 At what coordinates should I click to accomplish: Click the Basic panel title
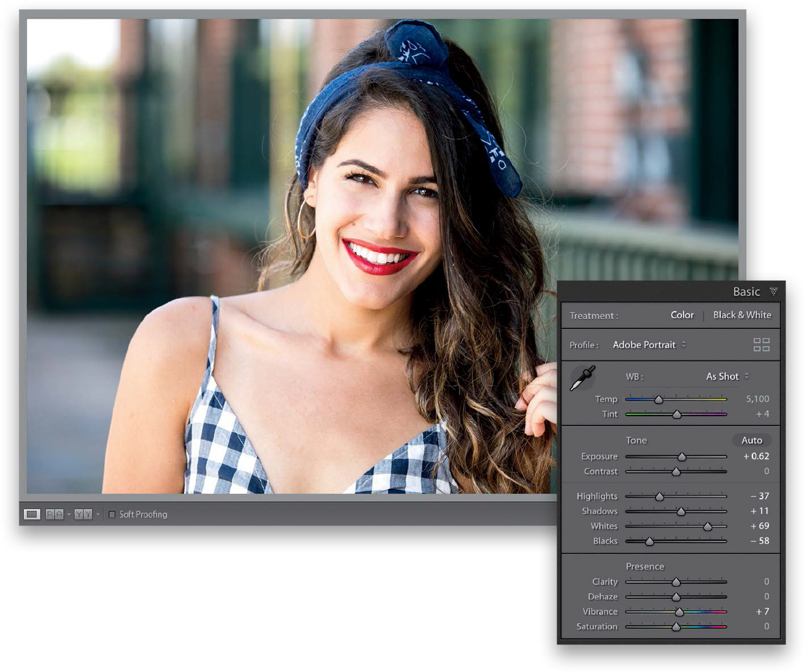(x=746, y=292)
